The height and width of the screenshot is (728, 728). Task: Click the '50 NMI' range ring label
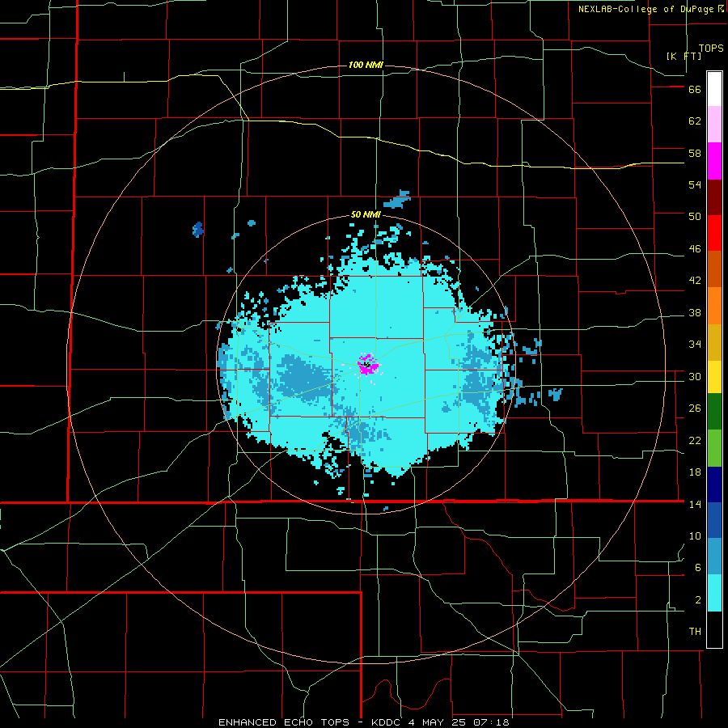(366, 214)
